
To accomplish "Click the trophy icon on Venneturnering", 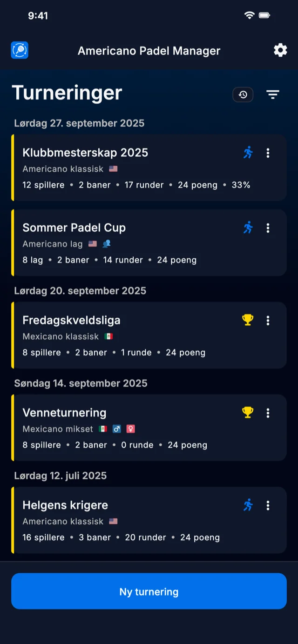I will [x=247, y=412].
